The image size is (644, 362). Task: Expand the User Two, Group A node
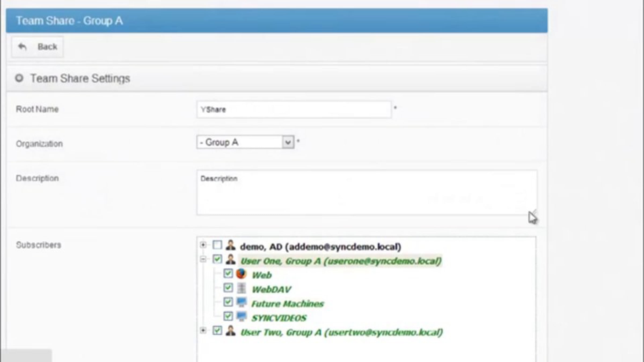pos(203,331)
